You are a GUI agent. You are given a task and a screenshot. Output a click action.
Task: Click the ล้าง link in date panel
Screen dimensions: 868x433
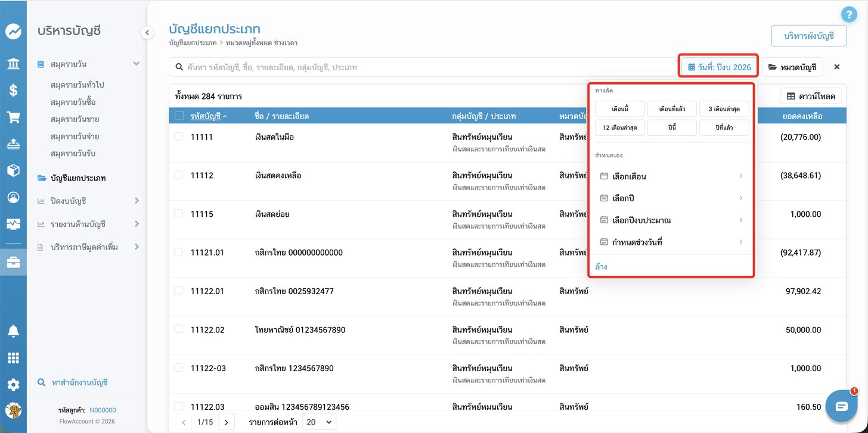tap(601, 267)
